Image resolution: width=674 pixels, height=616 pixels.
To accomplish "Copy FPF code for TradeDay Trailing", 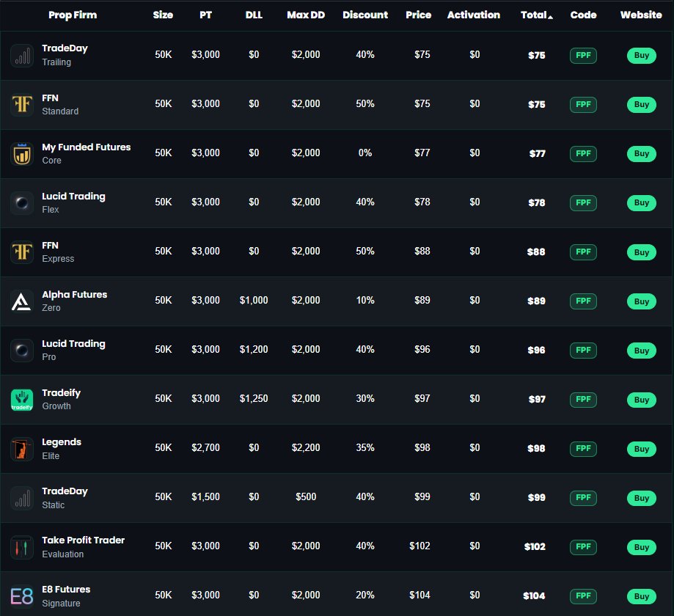I will coord(583,56).
